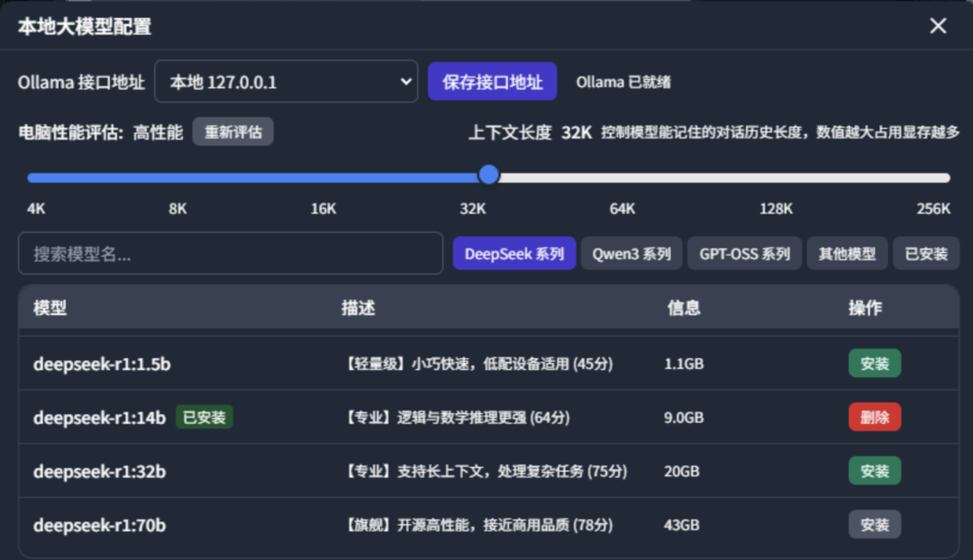The width and height of the screenshot is (973, 560).
Task: Select the 32K context length mark
Action: point(472,208)
